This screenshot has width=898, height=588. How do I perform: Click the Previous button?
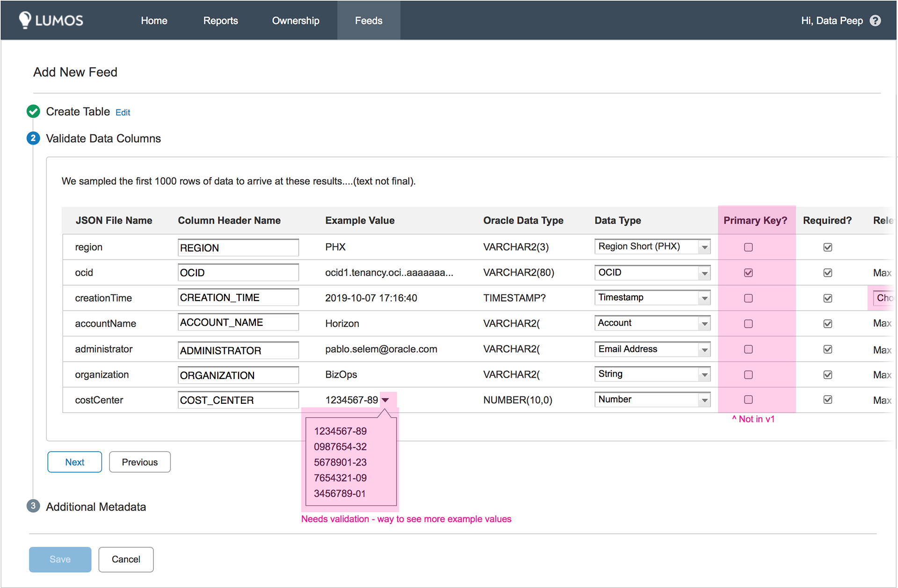point(140,462)
